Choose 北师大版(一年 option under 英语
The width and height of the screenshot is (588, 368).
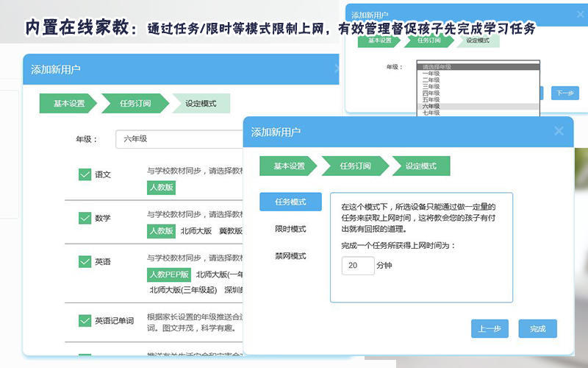pyautogui.click(x=219, y=275)
